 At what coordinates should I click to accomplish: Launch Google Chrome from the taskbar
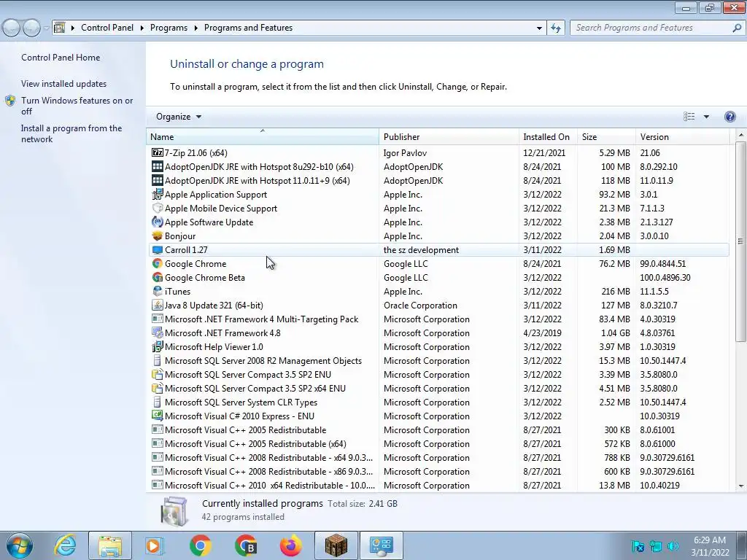[x=201, y=545]
